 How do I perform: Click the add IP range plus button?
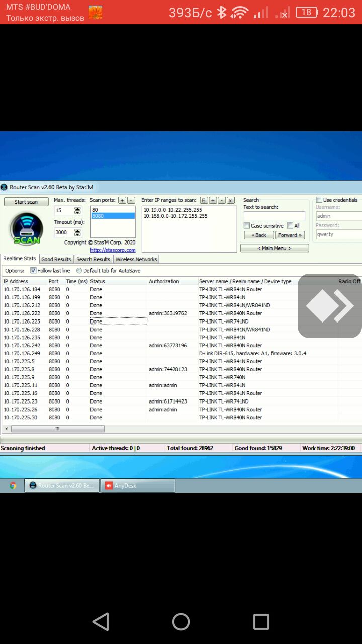click(213, 200)
